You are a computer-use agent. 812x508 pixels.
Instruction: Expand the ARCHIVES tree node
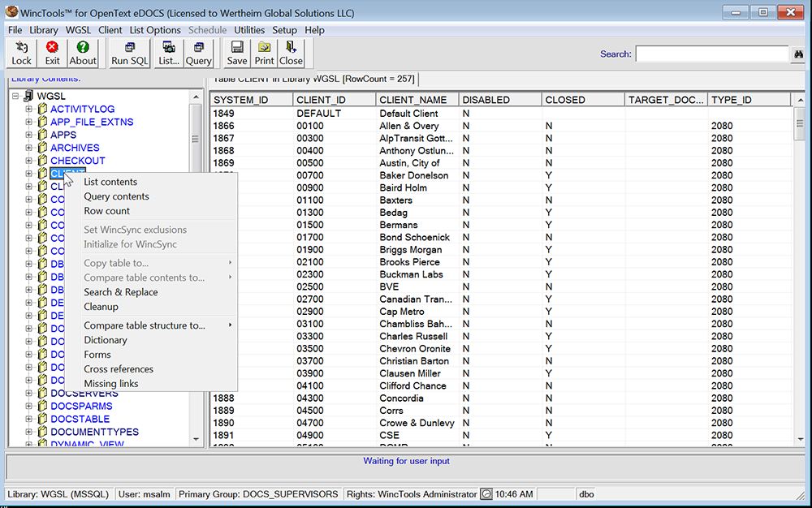29,148
